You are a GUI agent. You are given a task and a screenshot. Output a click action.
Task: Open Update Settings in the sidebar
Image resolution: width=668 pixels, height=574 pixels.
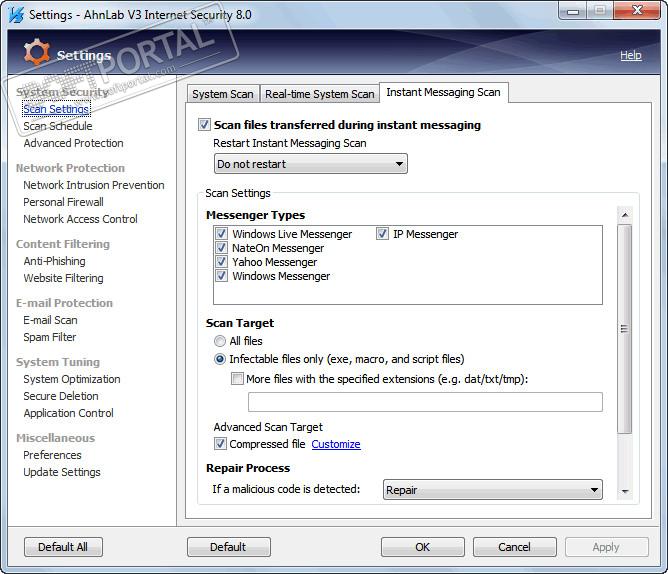click(62, 472)
